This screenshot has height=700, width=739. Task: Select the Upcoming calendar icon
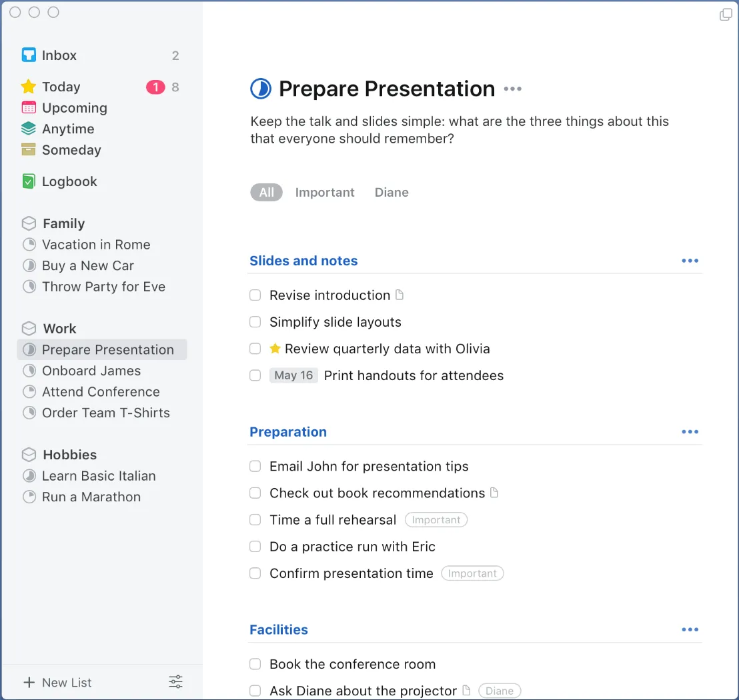[29, 108]
